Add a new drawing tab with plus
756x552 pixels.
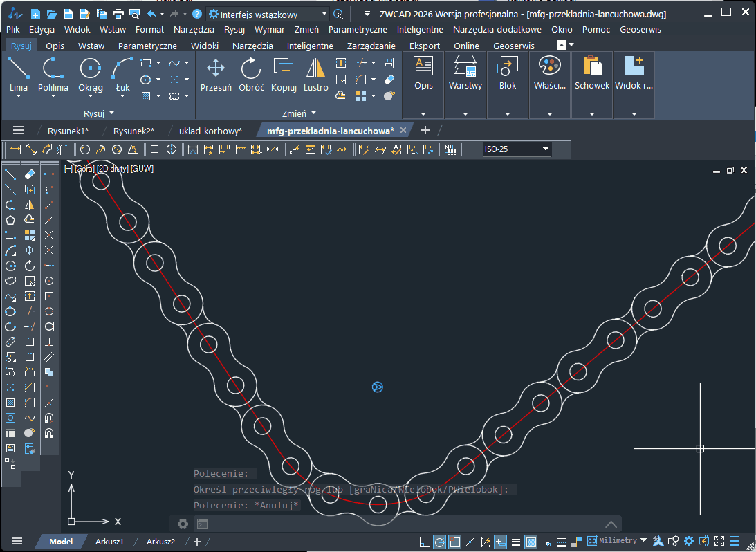point(425,130)
